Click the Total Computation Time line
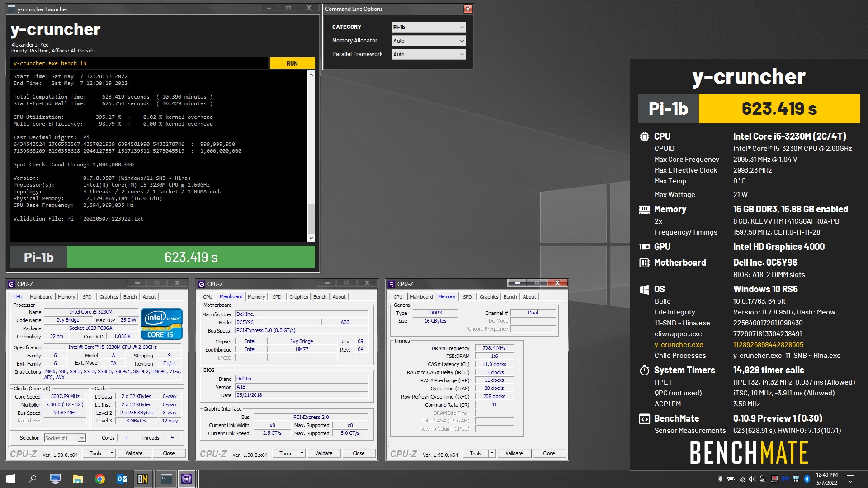 [x=113, y=97]
